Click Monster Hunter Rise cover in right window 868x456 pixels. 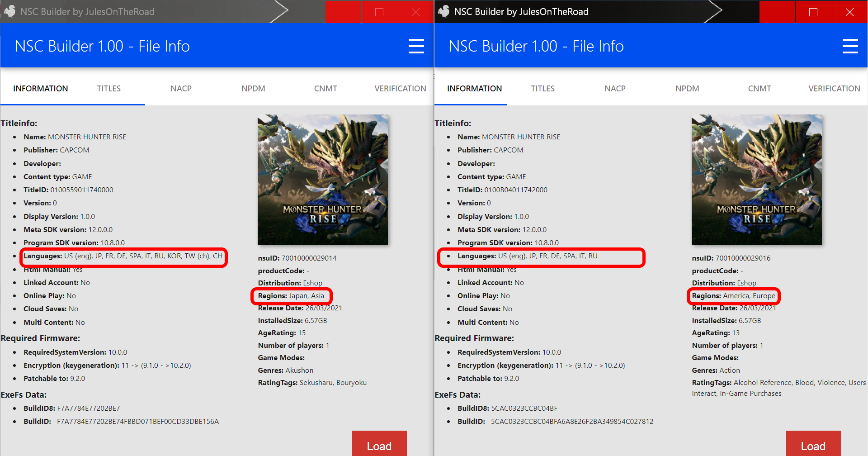(757, 180)
